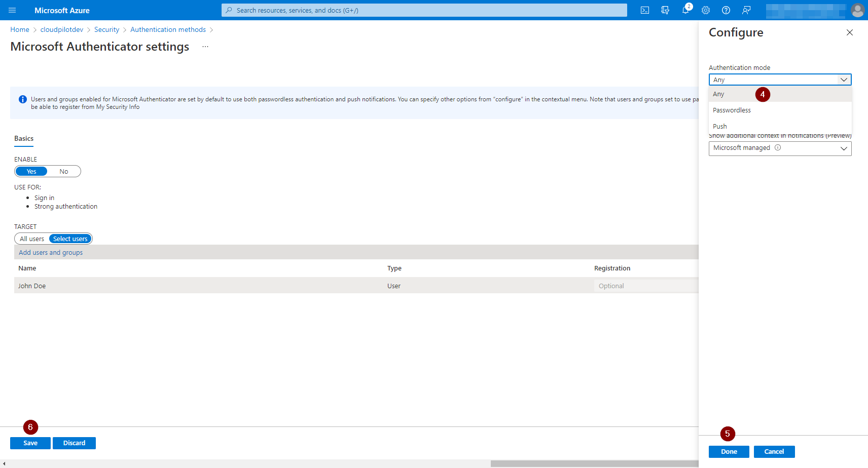
Task: Navigate to Security breadcrumb
Action: pos(106,30)
